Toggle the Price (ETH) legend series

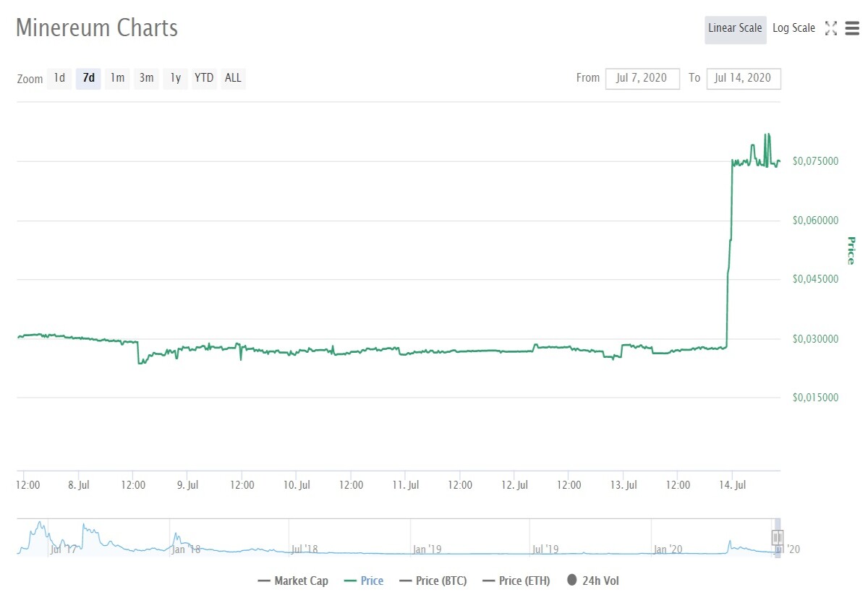pos(516,581)
